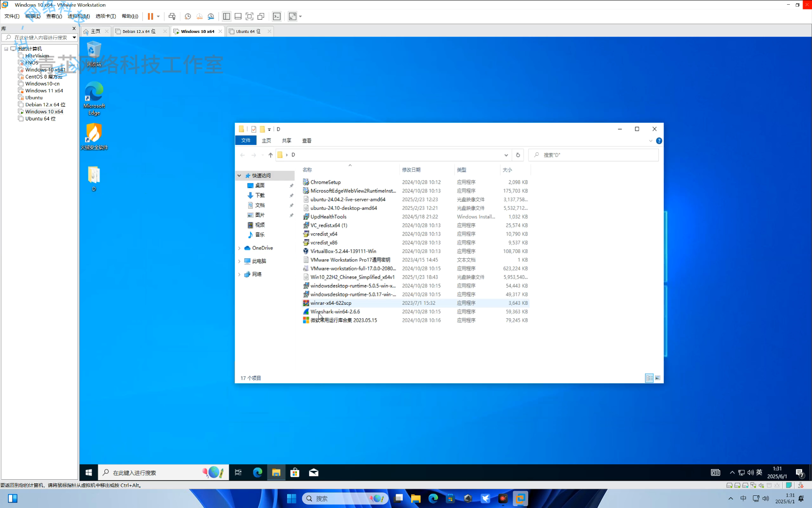Open the 文件 ribbon tab in Explorer

point(246,141)
